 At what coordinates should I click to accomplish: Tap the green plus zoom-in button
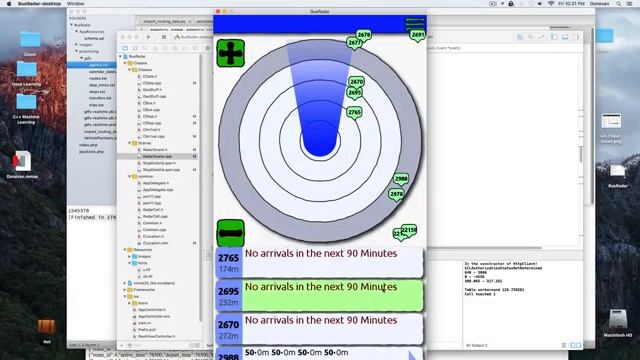(231, 53)
